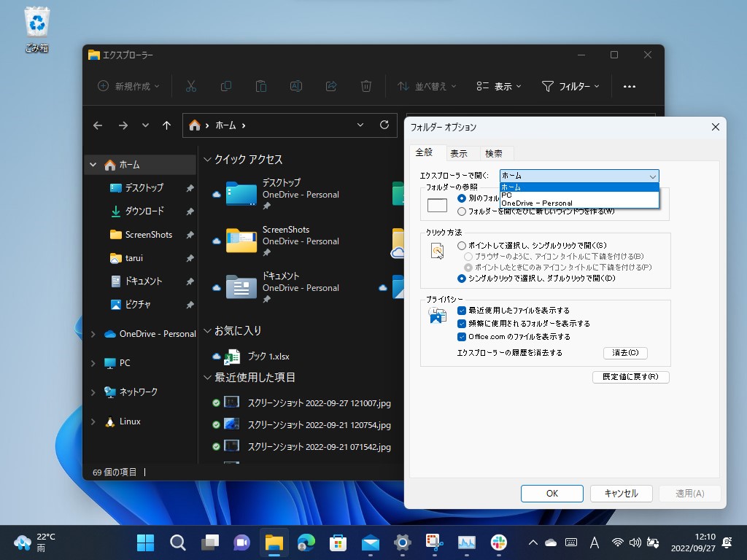The width and height of the screenshot is (747, 560).
Task: Choose OneDrive – Personal from the open dropdown
Action: coord(535,203)
